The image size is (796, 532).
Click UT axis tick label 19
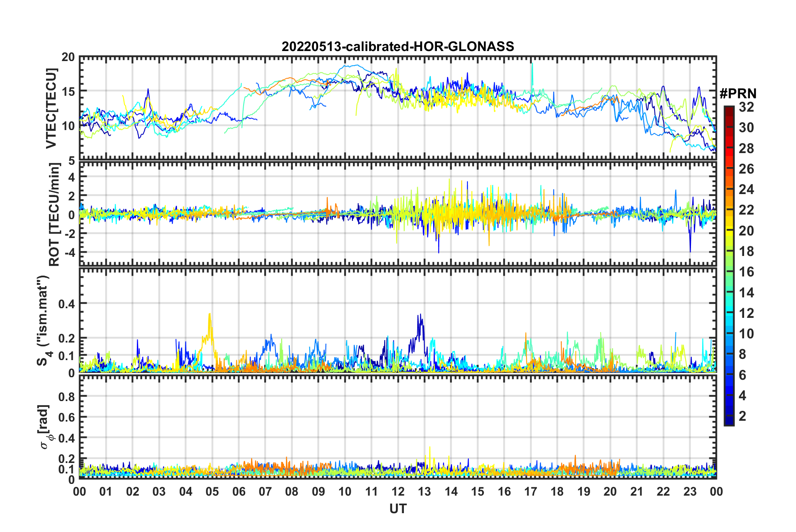pyautogui.click(x=584, y=491)
